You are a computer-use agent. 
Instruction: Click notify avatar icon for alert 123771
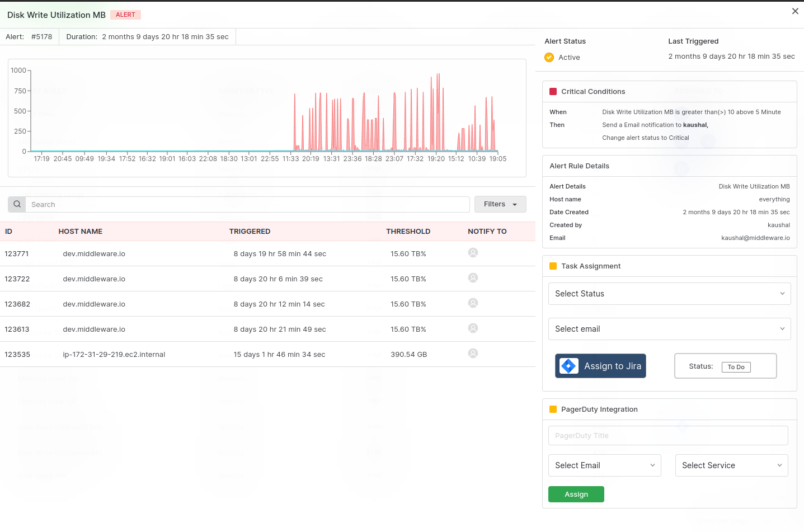473,253
